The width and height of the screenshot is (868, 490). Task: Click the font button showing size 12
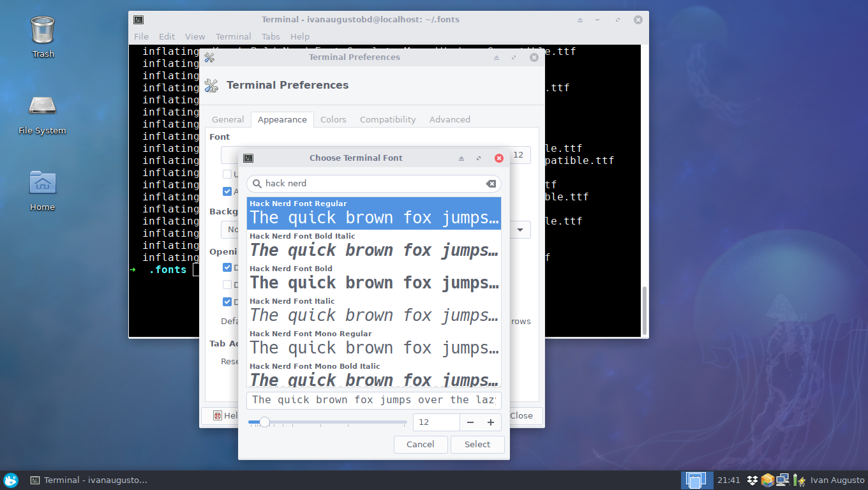click(x=375, y=155)
